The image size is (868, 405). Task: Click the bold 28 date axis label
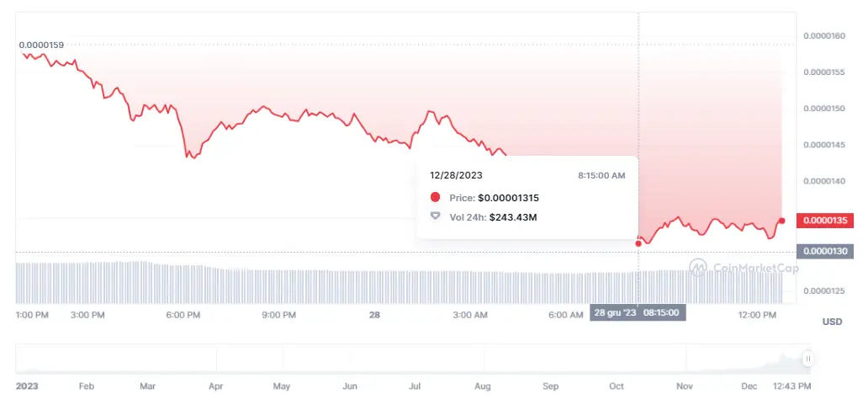[x=375, y=315]
